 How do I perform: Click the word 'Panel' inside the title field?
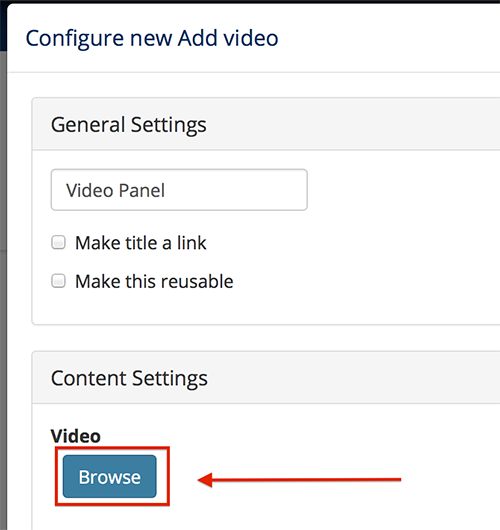(x=142, y=190)
